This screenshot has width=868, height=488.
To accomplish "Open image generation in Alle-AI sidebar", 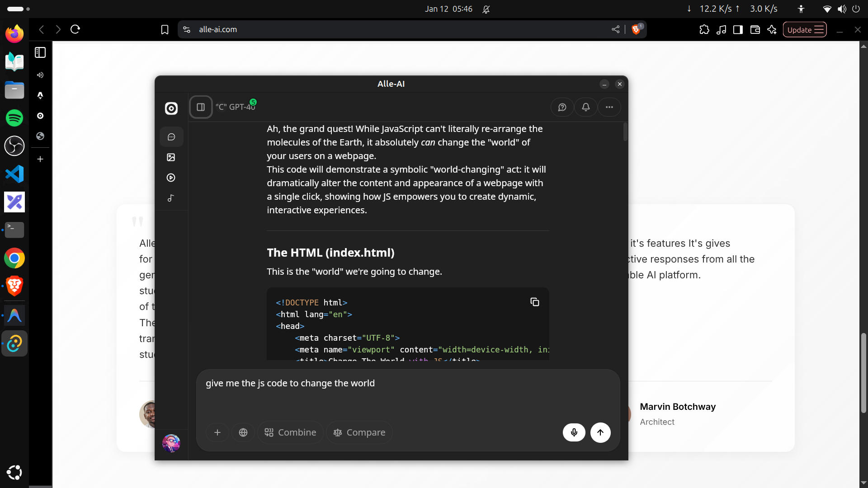I will point(171,157).
